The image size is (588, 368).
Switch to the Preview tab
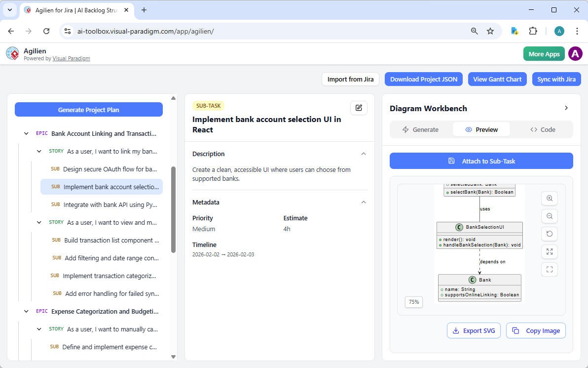pos(481,129)
